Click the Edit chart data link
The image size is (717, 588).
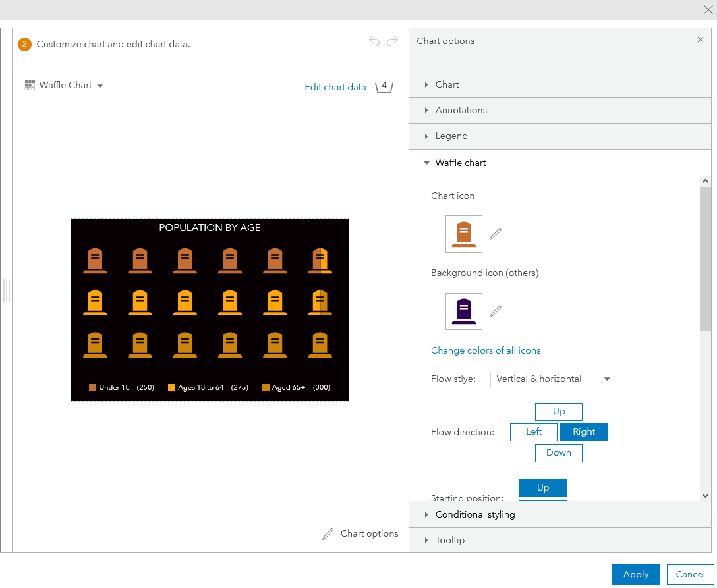pyautogui.click(x=335, y=88)
